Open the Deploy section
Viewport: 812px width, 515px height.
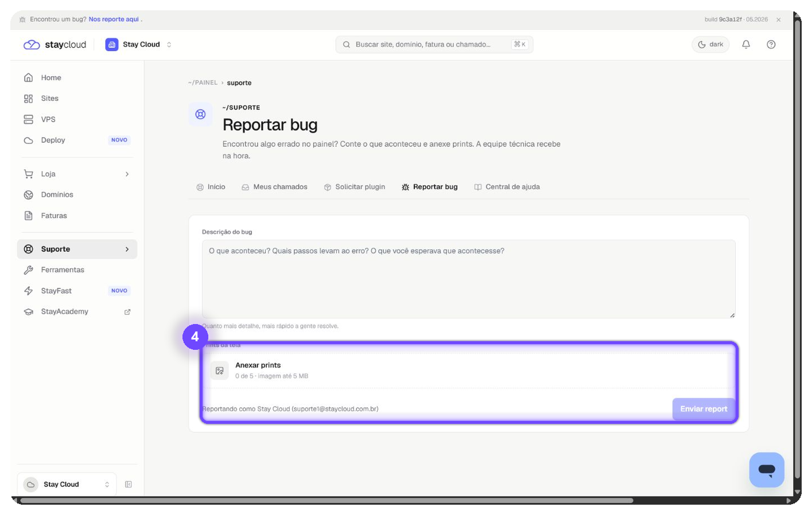tap(77, 140)
